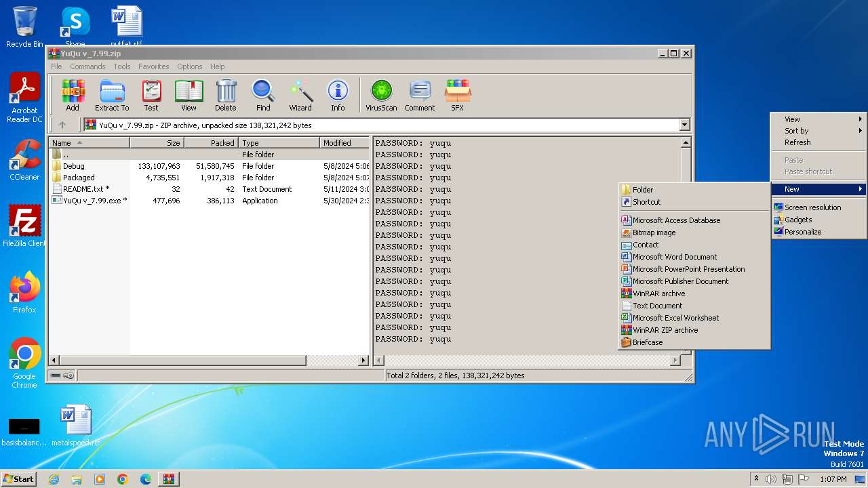868x488 pixels.
Task: Sort by the Size column header
Action: 157,143
